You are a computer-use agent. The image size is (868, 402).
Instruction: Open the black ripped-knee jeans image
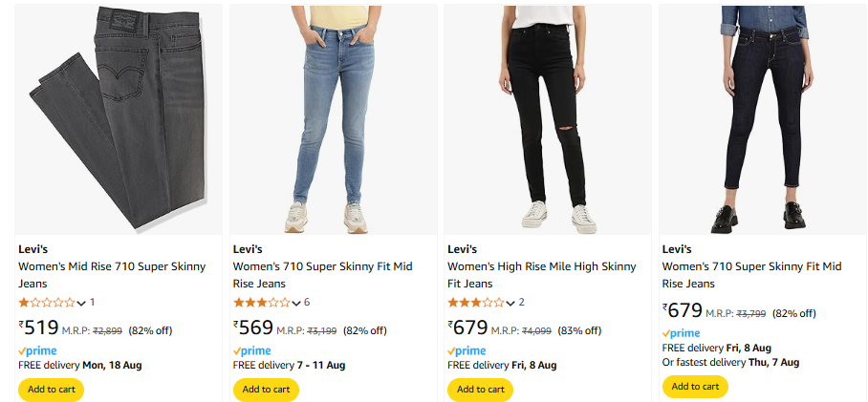coord(548,119)
